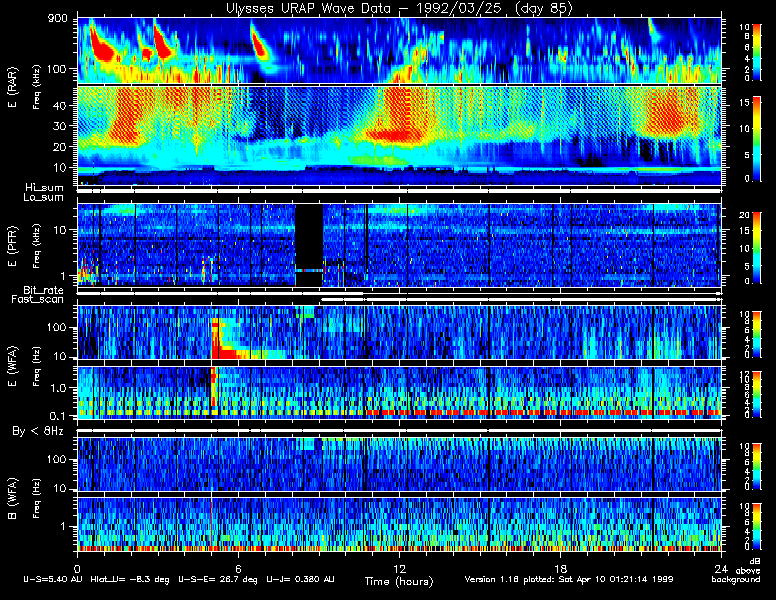This screenshot has width=776, height=600.
Task: Click the 'E (RAR)' vertical axis label
Action: coord(12,88)
